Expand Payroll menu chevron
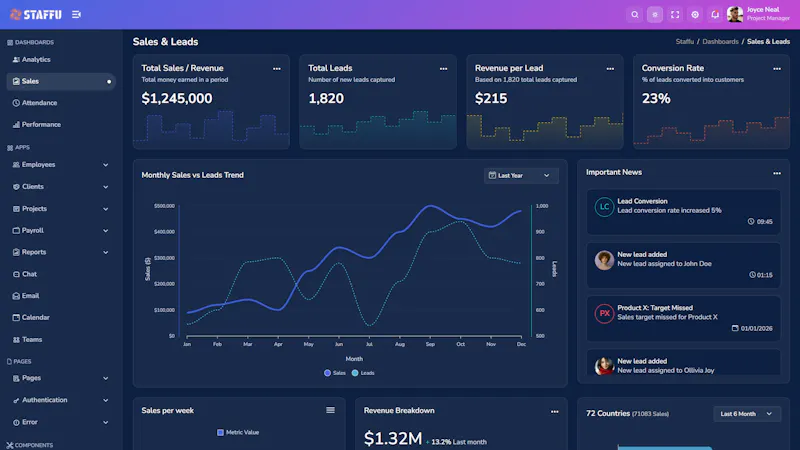 pos(106,231)
